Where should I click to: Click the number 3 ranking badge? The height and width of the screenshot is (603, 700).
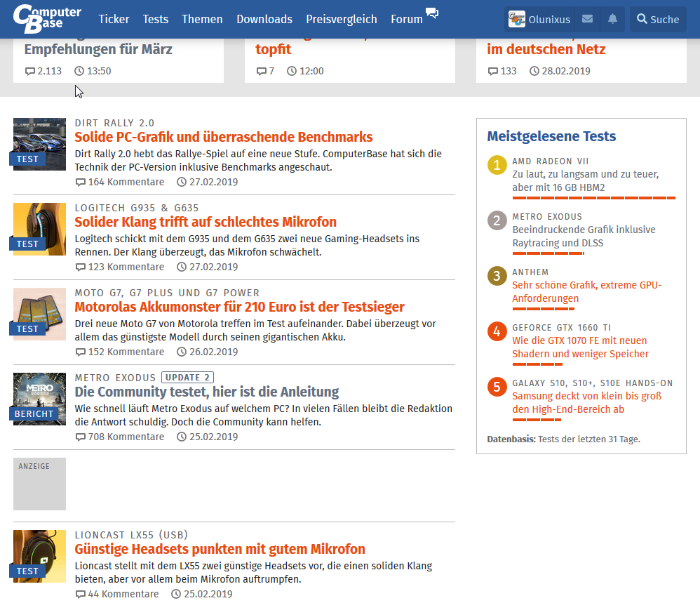point(497,276)
